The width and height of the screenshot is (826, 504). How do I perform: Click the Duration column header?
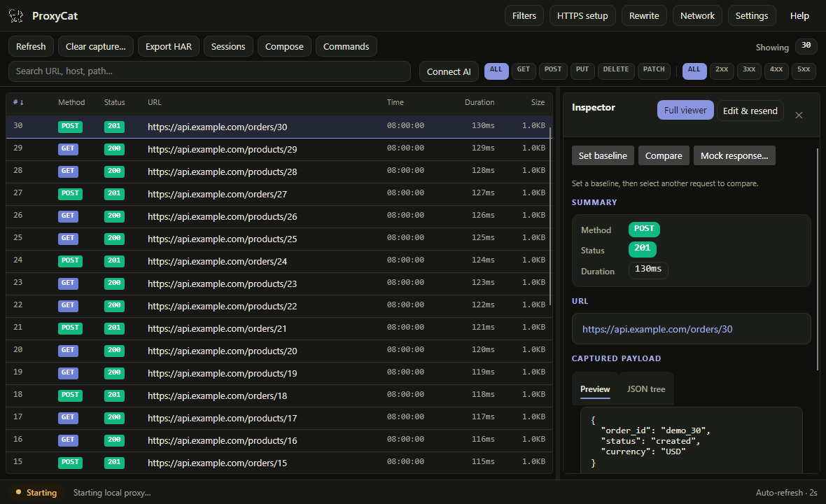click(x=479, y=102)
